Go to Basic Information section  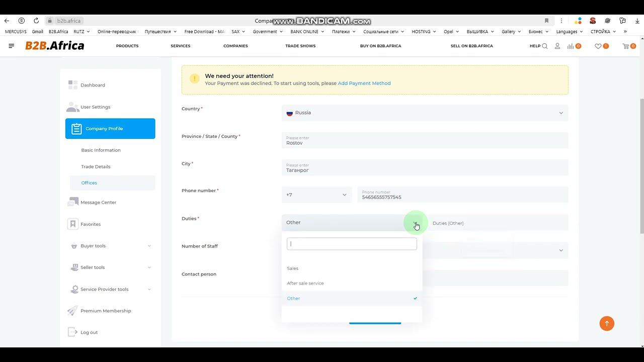(x=101, y=150)
